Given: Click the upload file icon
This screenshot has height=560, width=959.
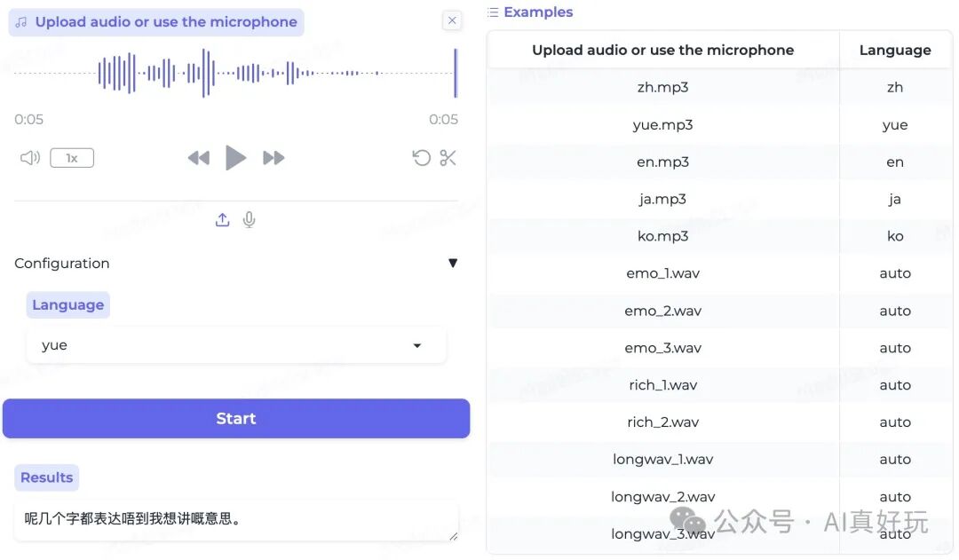Looking at the screenshot, I should [x=223, y=219].
